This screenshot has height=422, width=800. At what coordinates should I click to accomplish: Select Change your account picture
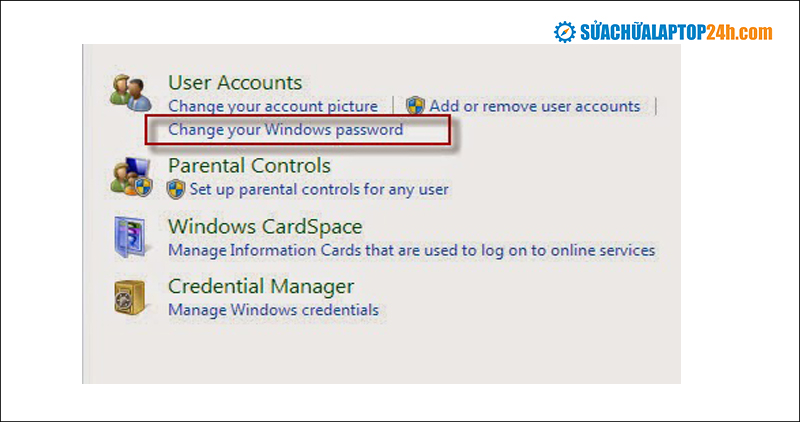[x=273, y=106]
